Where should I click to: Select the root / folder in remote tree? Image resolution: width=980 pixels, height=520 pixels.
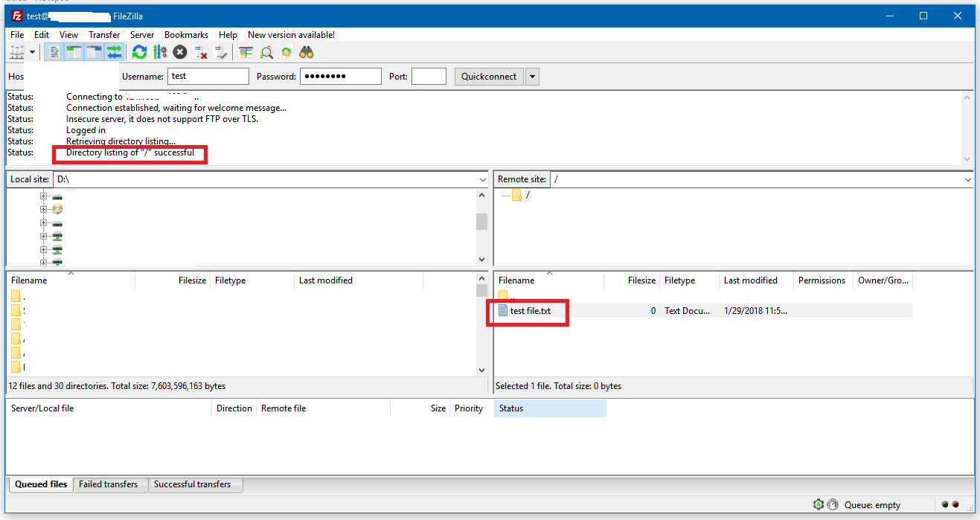point(528,195)
